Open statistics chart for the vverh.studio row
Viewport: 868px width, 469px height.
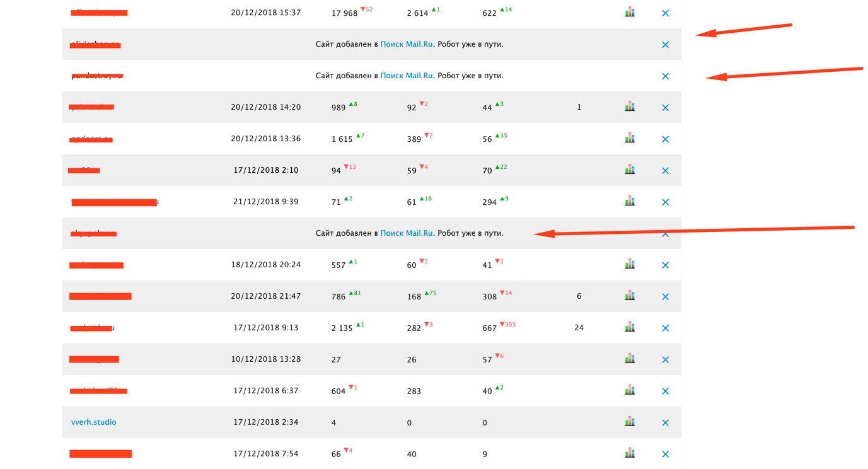(x=630, y=422)
